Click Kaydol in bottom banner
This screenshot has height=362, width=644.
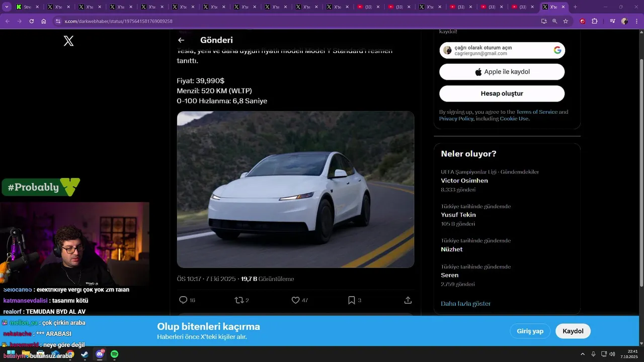tap(573, 331)
